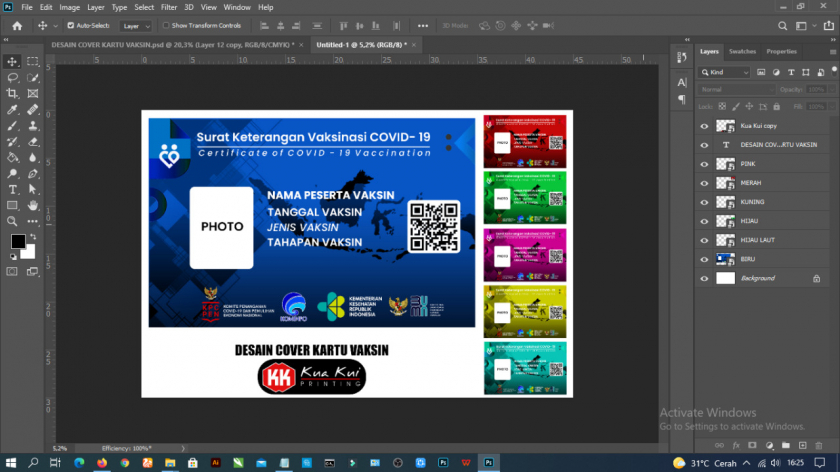Viewport: 840px width, 472px height.
Task: Hide the Background layer
Action: pyautogui.click(x=704, y=279)
